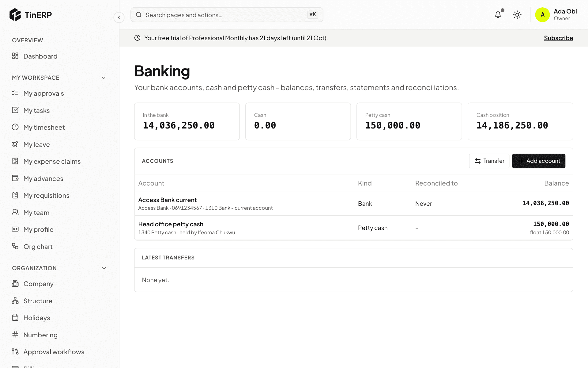
Task: Click the Transfer button
Action: [489, 161]
